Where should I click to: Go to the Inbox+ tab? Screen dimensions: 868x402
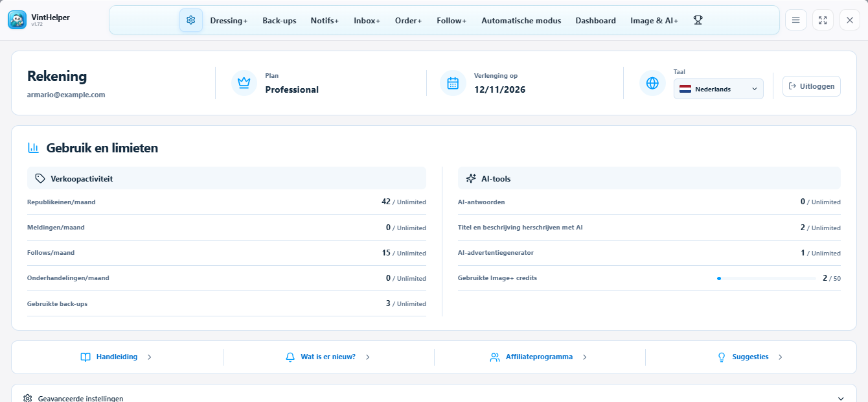(367, 21)
